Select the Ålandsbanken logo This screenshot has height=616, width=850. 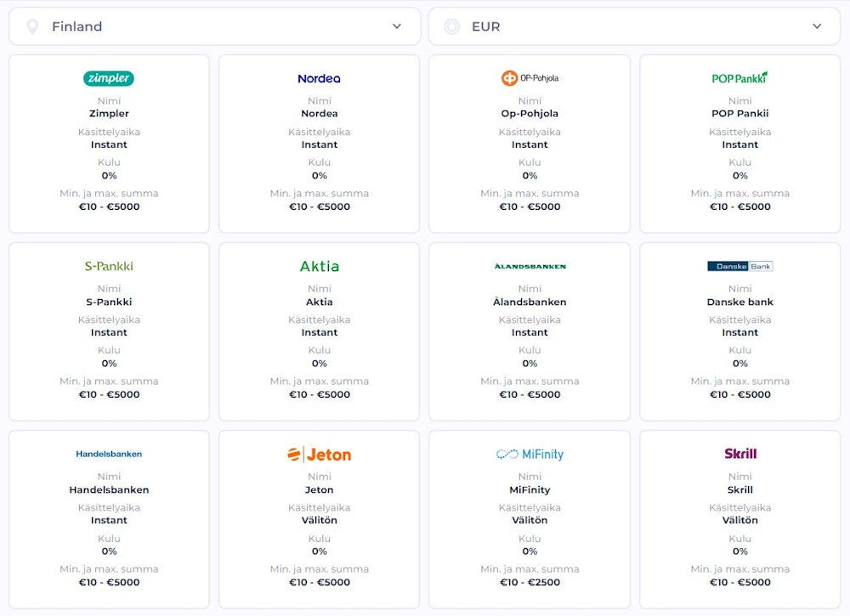tap(530, 266)
